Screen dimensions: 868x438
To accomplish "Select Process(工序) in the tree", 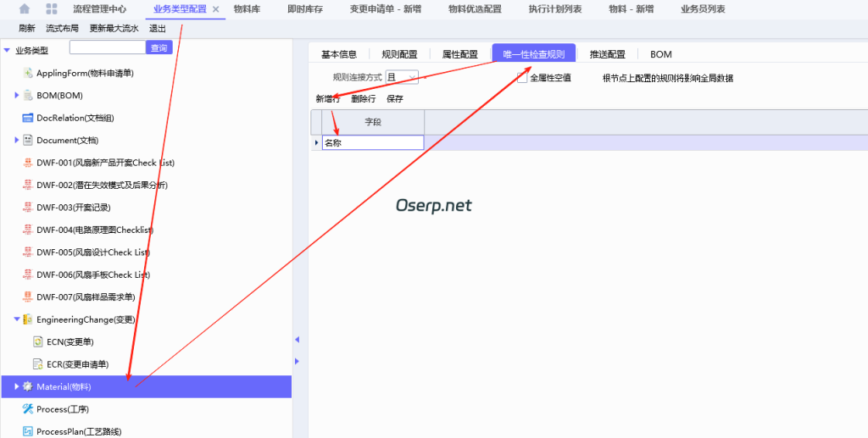I will [x=63, y=408].
